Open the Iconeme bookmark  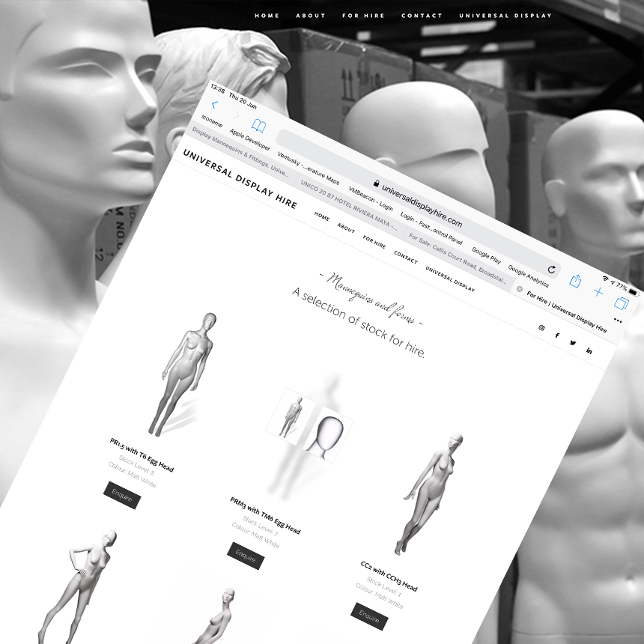(x=212, y=121)
